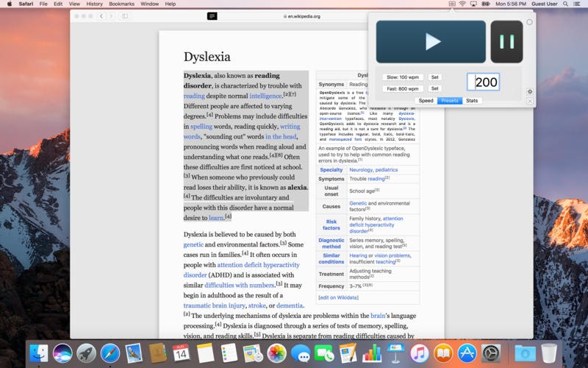Open the History menu

click(x=94, y=4)
